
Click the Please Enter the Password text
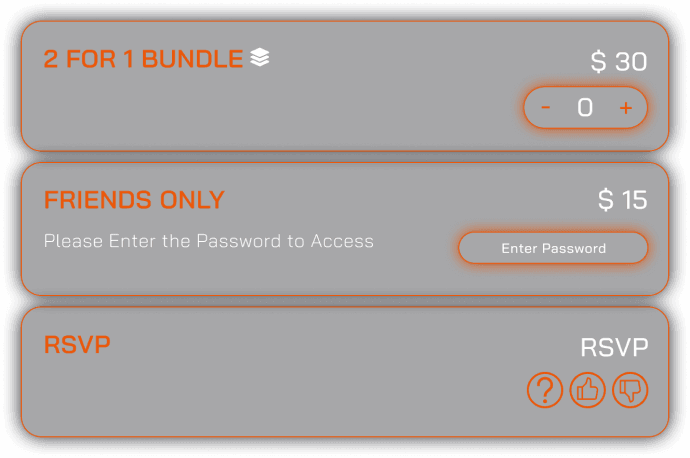pyautogui.click(x=209, y=241)
